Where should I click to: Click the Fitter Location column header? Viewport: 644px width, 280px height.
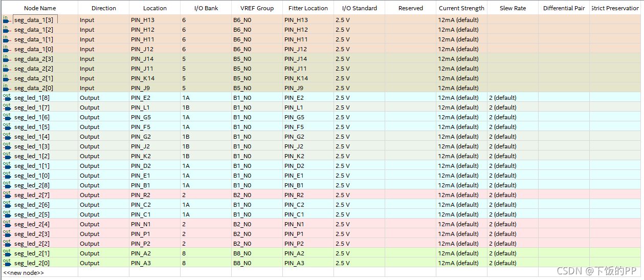tap(308, 8)
